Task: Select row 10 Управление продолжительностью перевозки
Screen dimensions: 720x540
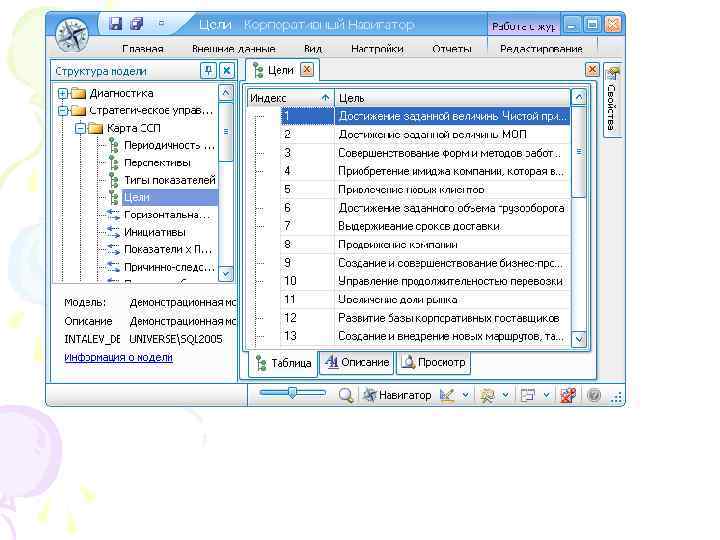Action: pos(425,281)
